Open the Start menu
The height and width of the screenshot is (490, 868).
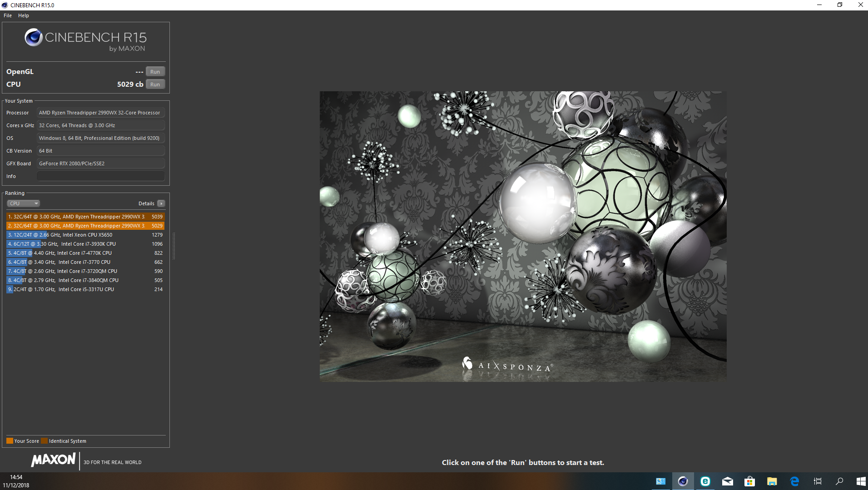pyautogui.click(x=860, y=481)
